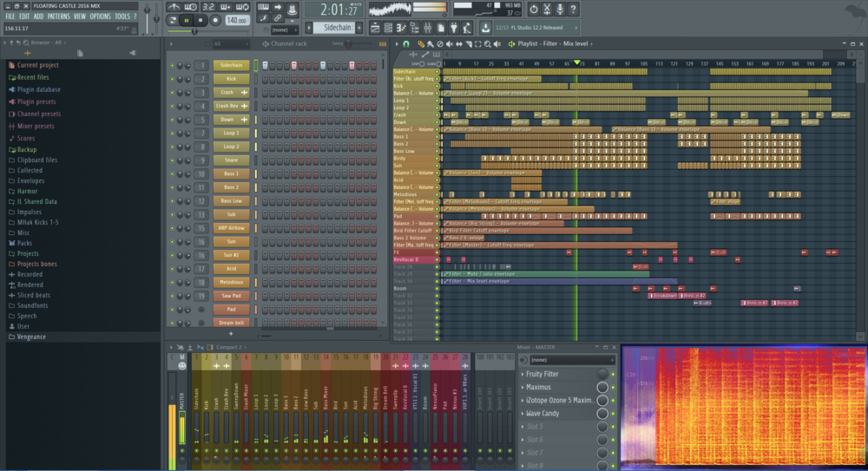Select the Melodious channel button
Image resolution: width=868 pixels, height=471 pixels.
point(231,282)
